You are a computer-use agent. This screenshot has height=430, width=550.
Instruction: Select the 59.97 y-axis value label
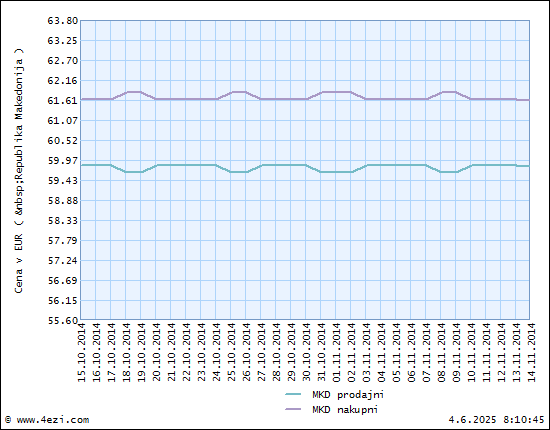pyautogui.click(x=62, y=161)
